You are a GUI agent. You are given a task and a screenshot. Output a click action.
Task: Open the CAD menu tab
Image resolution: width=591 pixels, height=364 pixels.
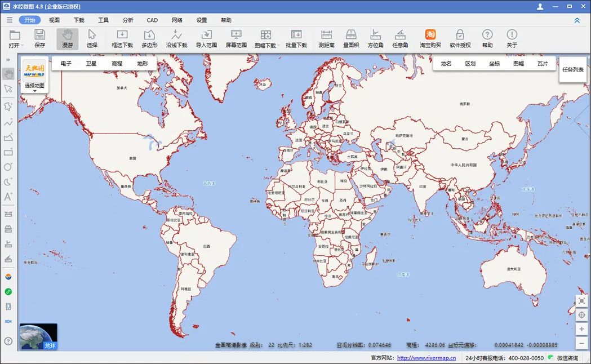click(x=152, y=20)
